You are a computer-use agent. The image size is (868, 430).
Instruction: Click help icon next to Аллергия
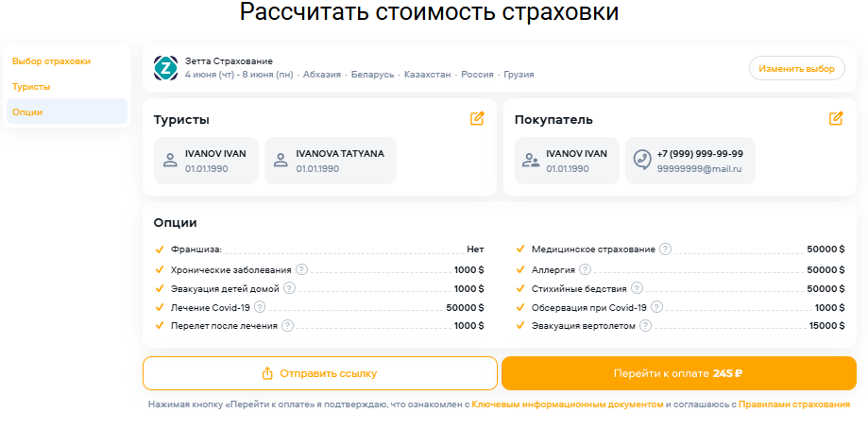571,269
